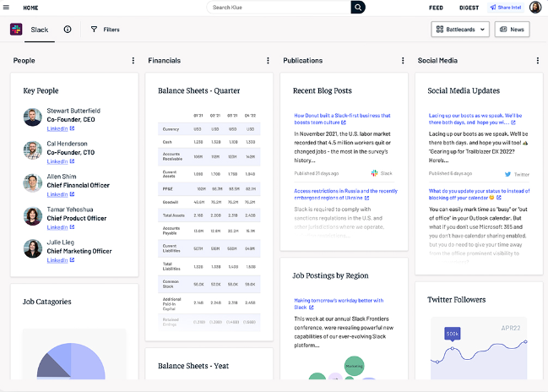Image resolution: width=548 pixels, height=392 pixels.
Task: Open People column three-dot menu
Action: [133, 61]
